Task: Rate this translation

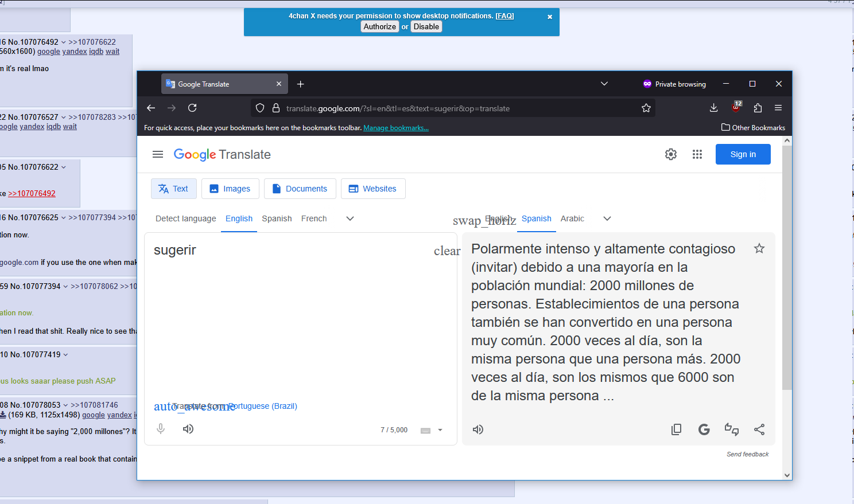Action: pyautogui.click(x=732, y=429)
